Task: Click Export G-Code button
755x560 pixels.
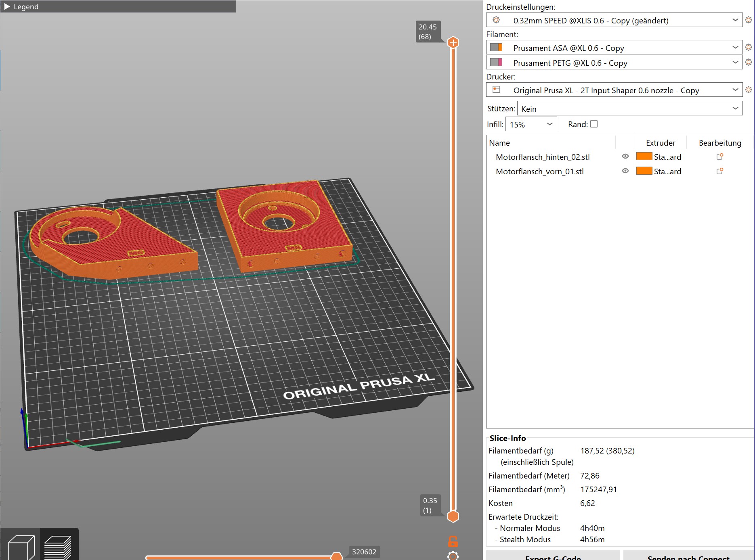Action: pyautogui.click(x=553, y=556)
